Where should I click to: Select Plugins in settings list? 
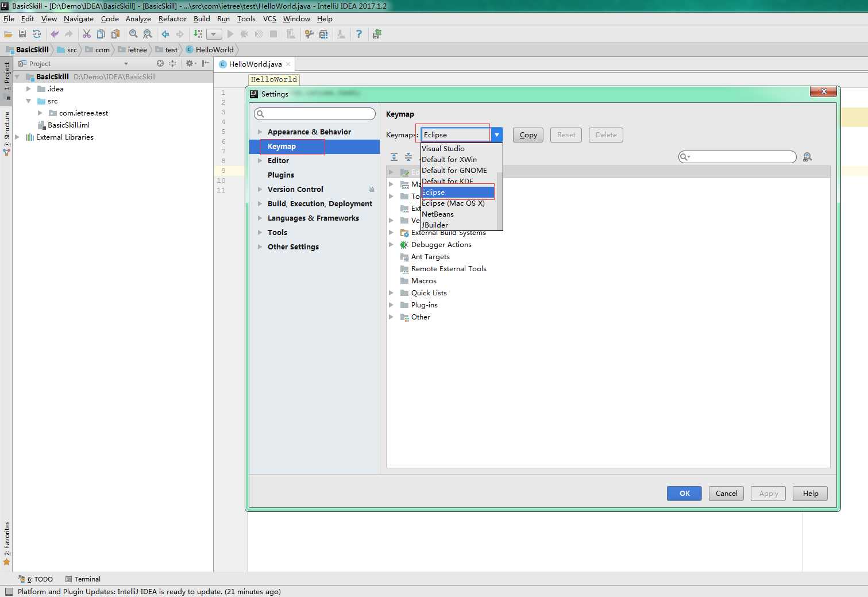point(315,175)
